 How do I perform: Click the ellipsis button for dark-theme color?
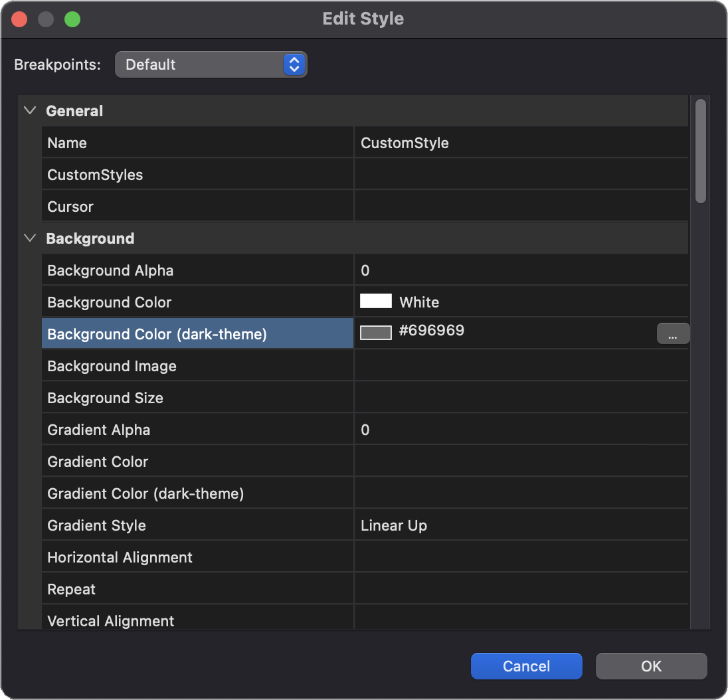tap(673, 333)
